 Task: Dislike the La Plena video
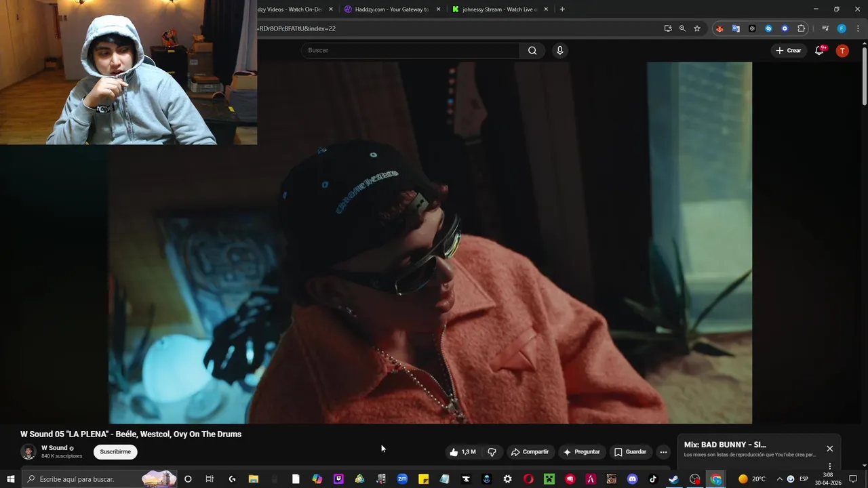click(492, 452)
